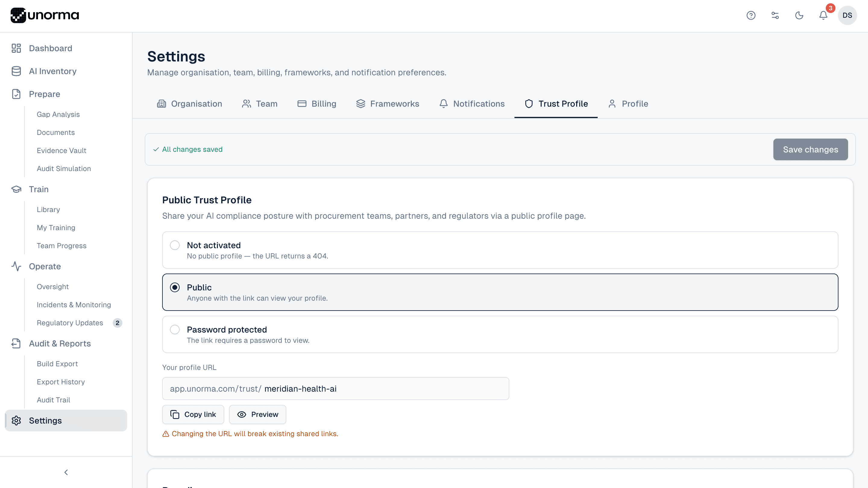Open notifications bell with 3 badge
The width and height of the screenshot is (868, 488).
point(823,15)
